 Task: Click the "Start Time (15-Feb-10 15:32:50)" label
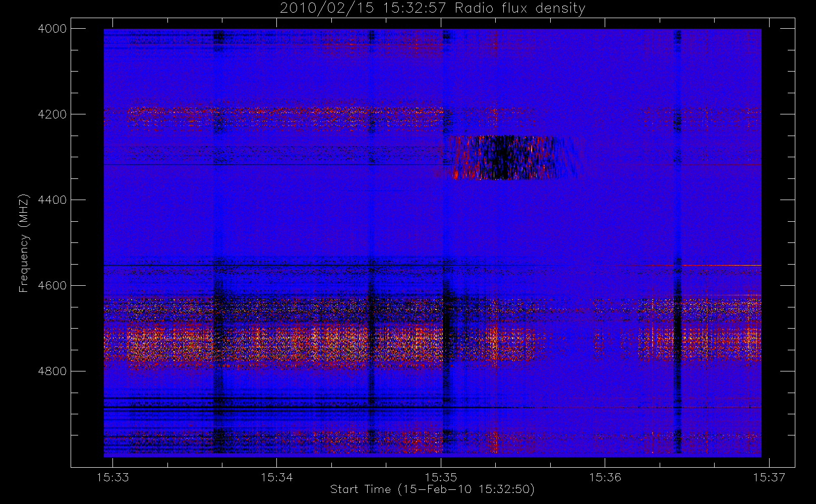tap(432, 489)
